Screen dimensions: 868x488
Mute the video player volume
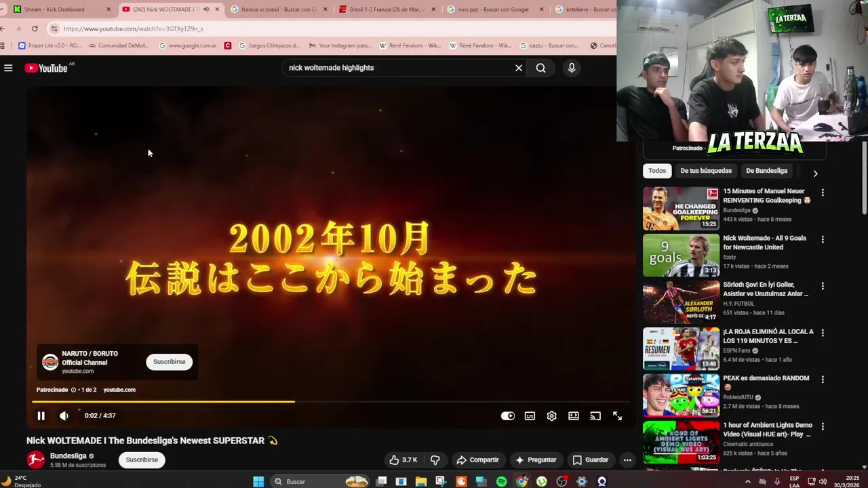point(64,416)
